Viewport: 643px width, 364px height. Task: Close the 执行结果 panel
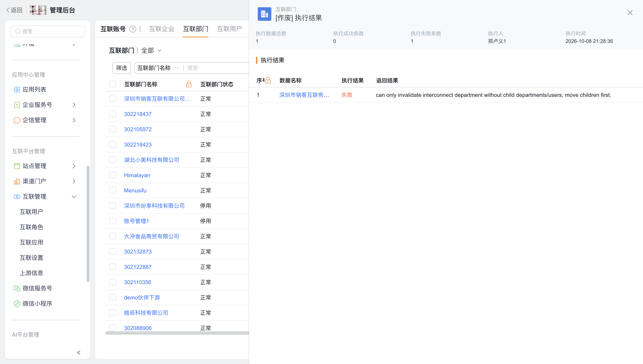(630, 13)
